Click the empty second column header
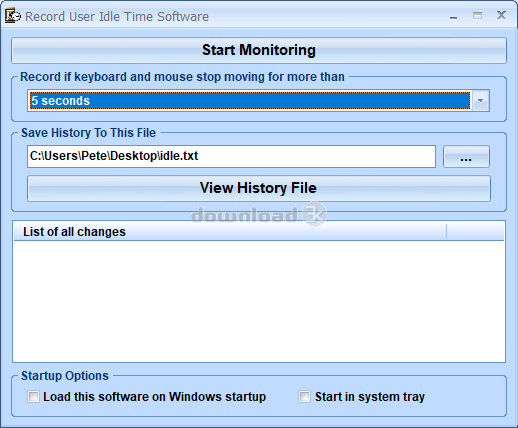 click(475, 231)
